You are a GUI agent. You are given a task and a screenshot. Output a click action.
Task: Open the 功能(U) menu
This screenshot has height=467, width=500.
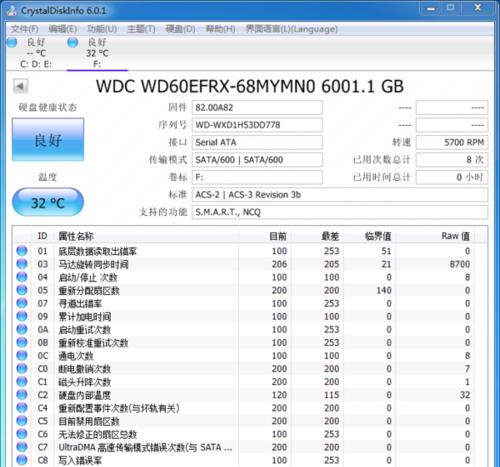click(x=102, y=29)
